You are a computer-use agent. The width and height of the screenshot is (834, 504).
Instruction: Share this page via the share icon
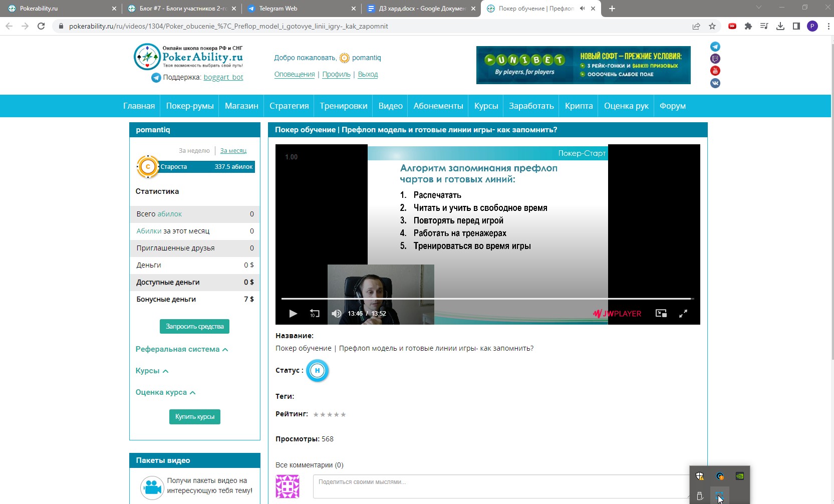(696, 26)
